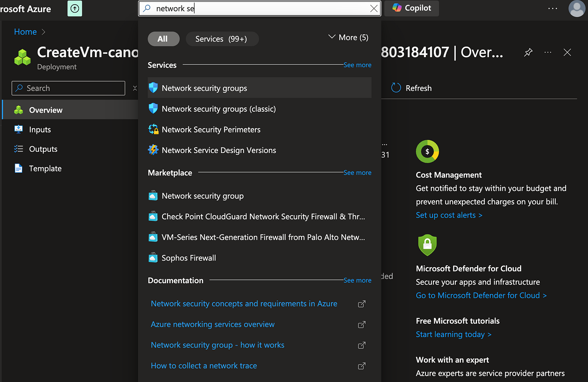588x382 pixels.
Task: Click external link icon for how it works
Action: 362,345
